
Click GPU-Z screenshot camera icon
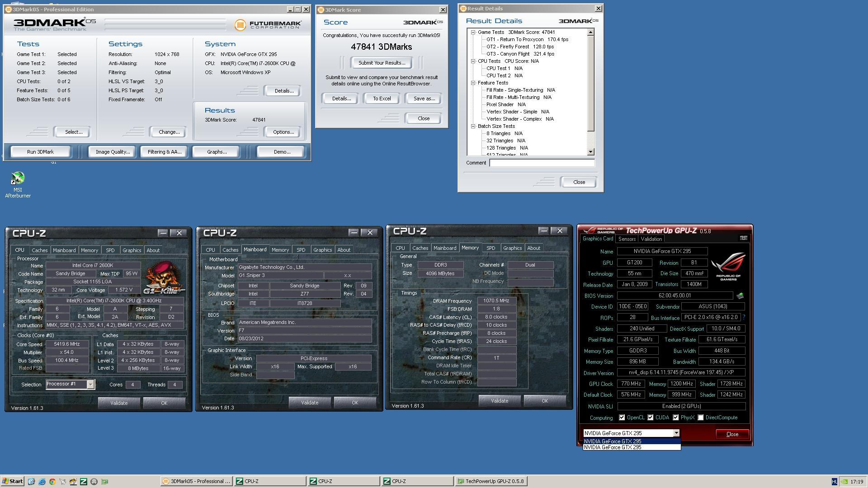(x=743, y=238)
